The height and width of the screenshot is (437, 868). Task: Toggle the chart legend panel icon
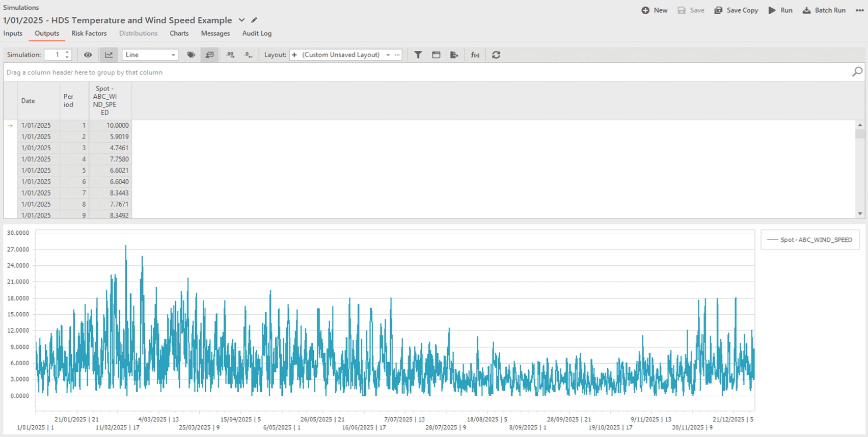pos(209,55)
